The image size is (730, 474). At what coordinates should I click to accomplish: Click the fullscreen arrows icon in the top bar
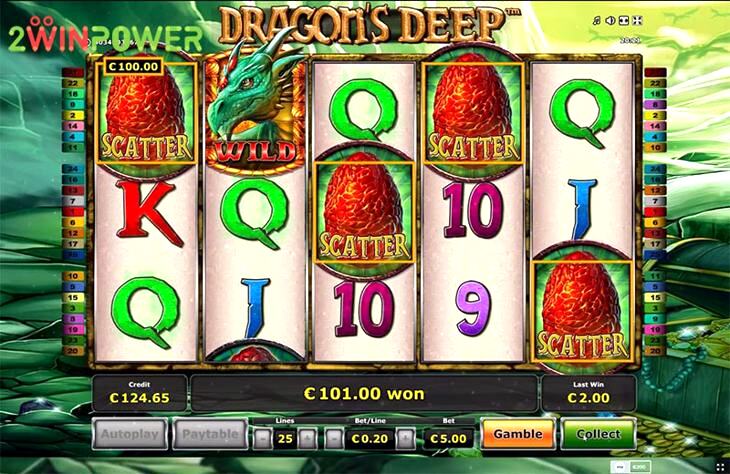click(x=637, y=20)
